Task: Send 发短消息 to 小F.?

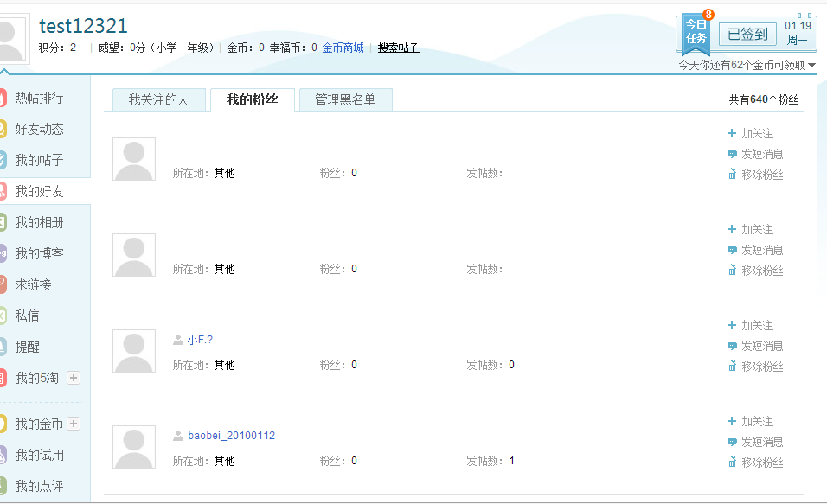Action: point(755,347)
